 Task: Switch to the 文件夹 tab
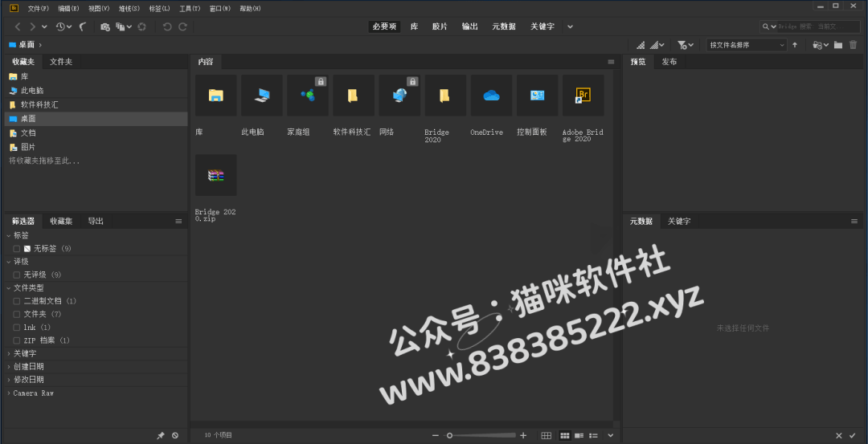pyautogui.click(x=61, y=62)
